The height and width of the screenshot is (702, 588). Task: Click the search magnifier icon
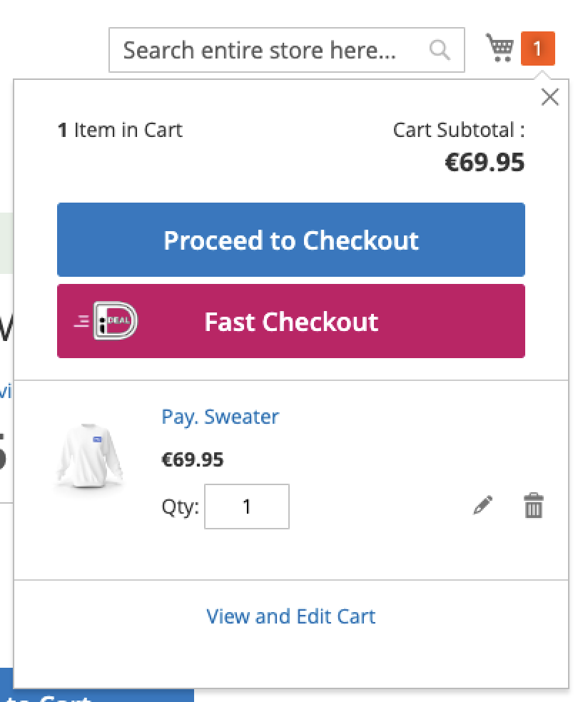pyautogui.click(x=440, y=50)
